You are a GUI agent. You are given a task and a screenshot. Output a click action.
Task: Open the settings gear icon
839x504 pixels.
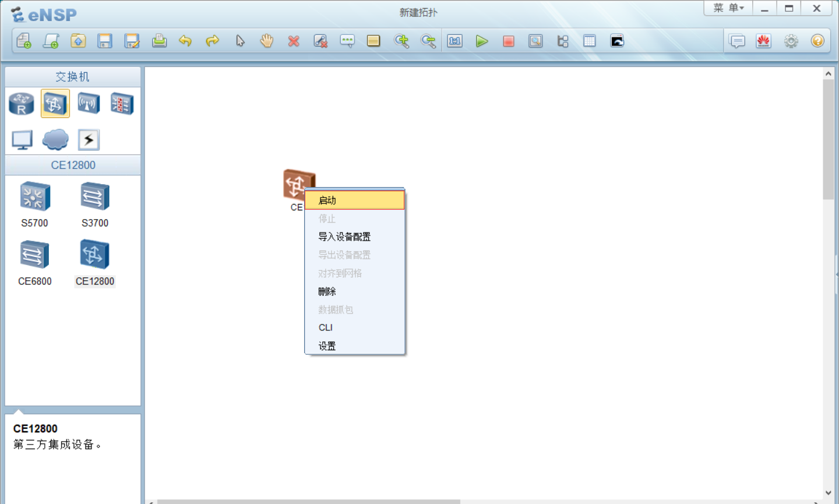click(791, 41)
